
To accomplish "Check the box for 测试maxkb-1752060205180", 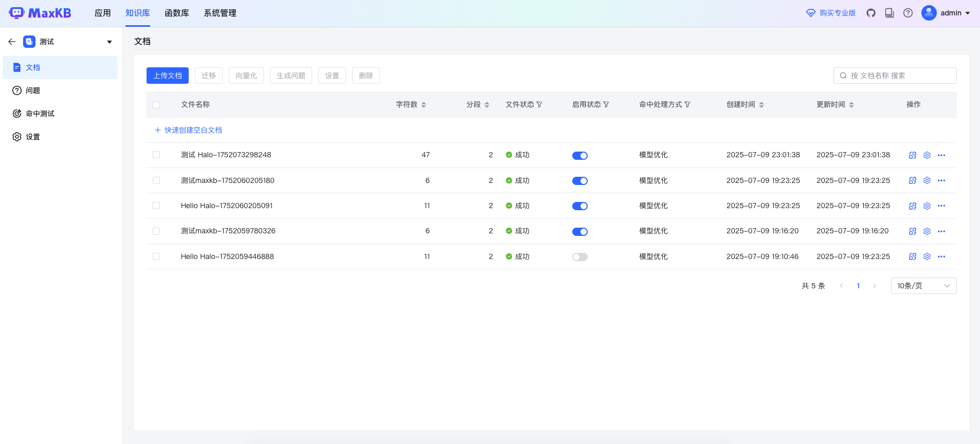I will point(156,180).
